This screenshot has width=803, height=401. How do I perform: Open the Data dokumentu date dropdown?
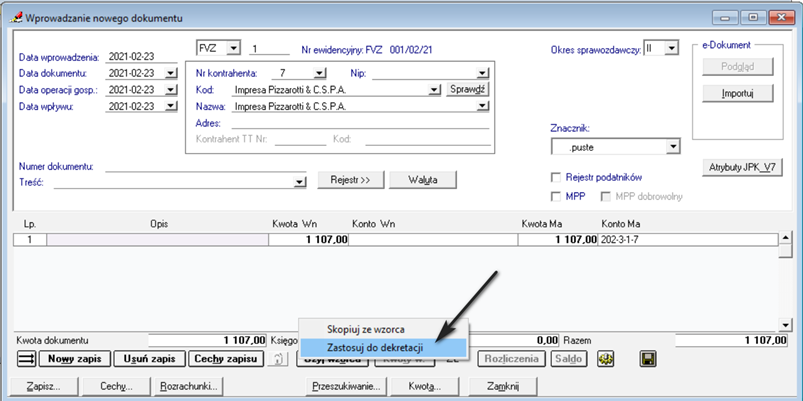pos(170,74)
